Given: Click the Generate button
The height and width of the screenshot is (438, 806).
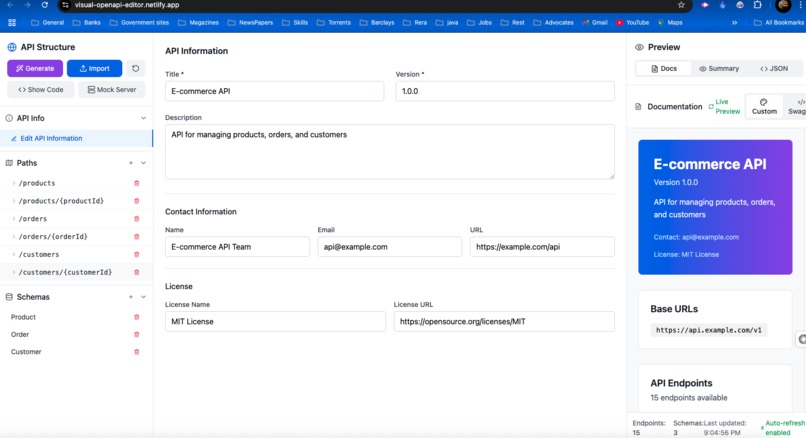Looking at the screenshot, I should 35,68.
